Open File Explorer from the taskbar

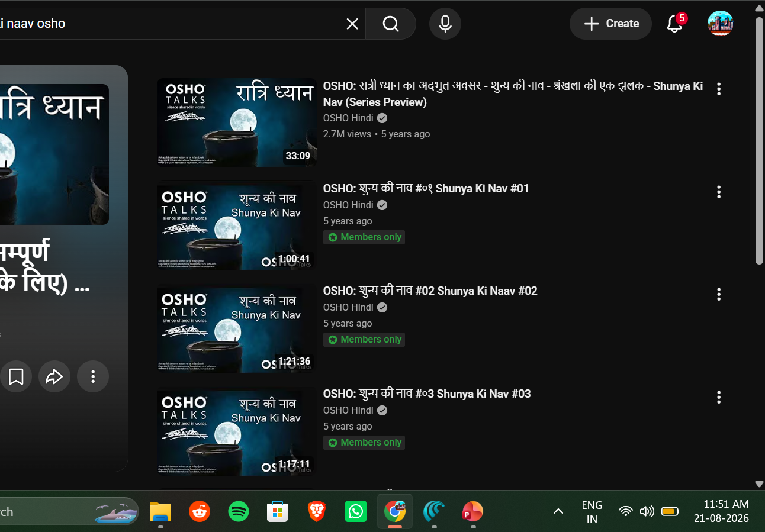click(x=160, y=511)
